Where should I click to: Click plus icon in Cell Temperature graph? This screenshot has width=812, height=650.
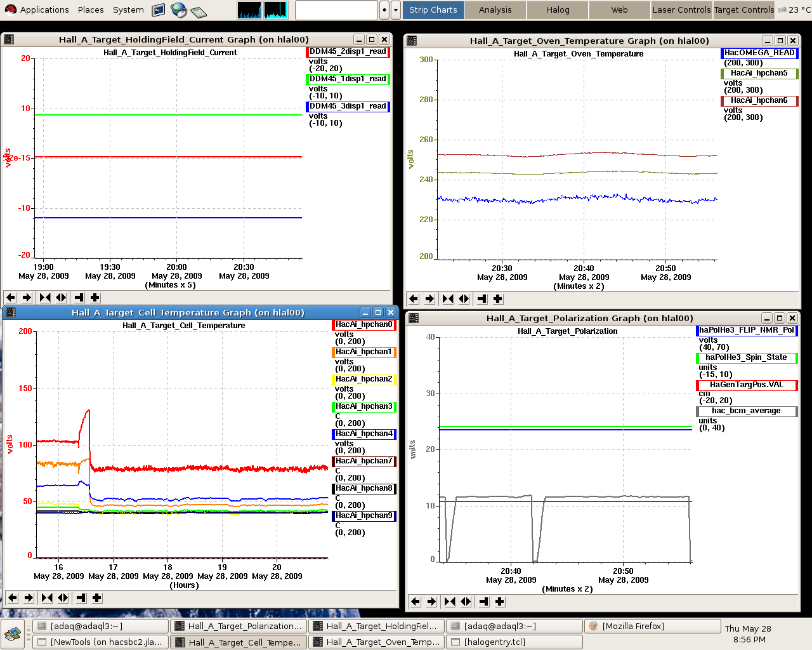97,598
